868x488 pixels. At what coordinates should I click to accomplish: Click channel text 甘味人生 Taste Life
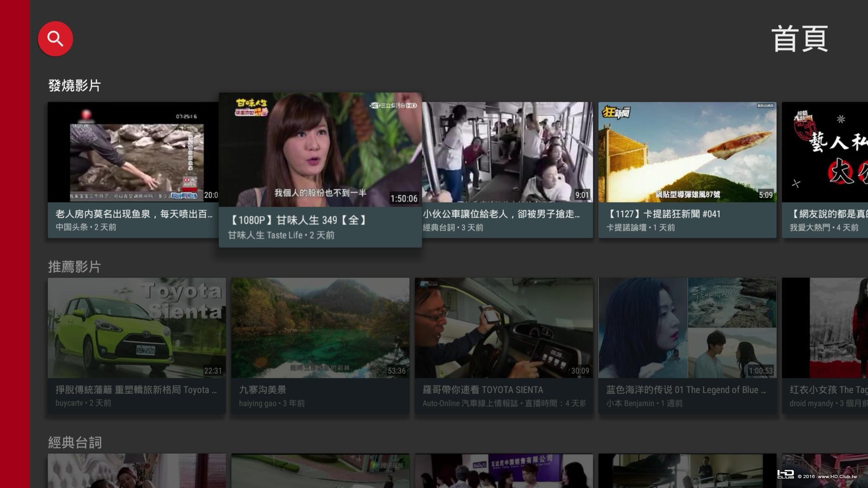[x=265, y=235]
